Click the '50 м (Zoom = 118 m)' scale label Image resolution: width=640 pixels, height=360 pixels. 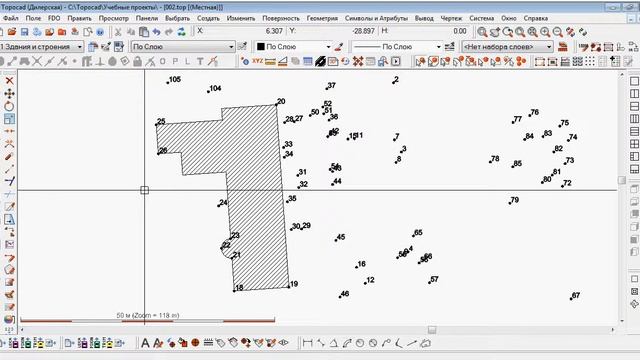pyautogui.click(x=148, y=316)
